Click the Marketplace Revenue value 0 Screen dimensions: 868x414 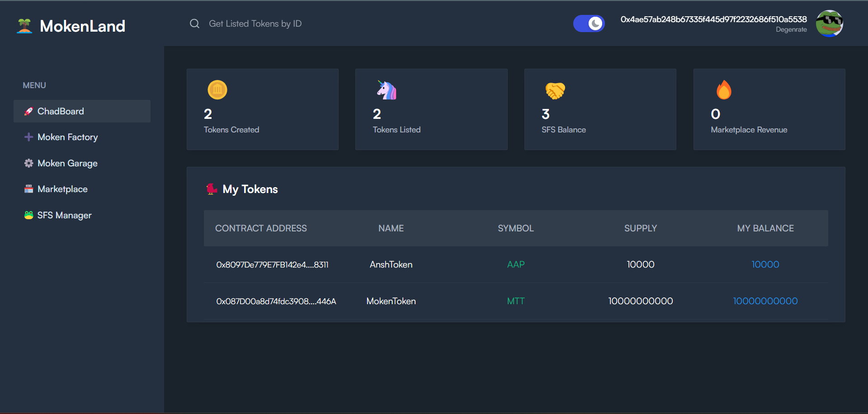point(716,114)
